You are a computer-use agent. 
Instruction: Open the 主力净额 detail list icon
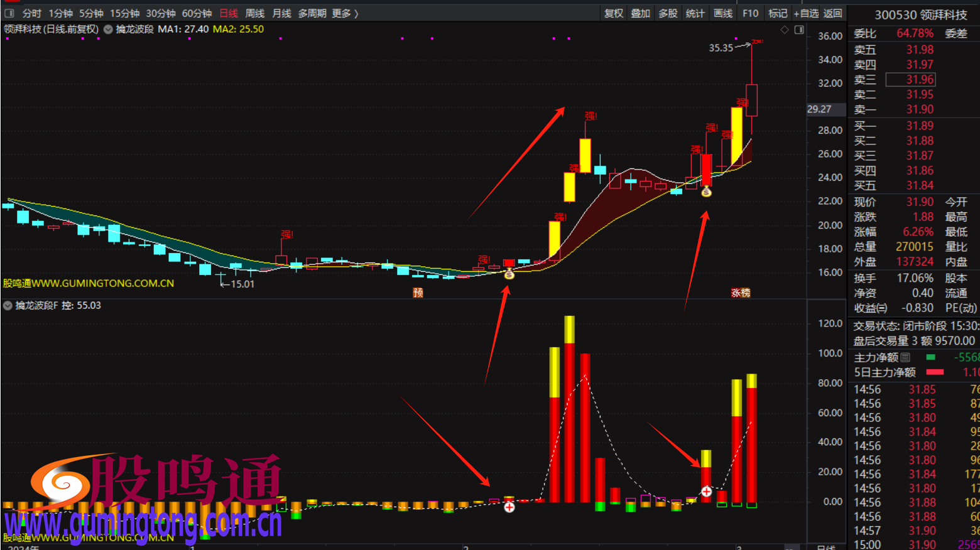point(905,357)
